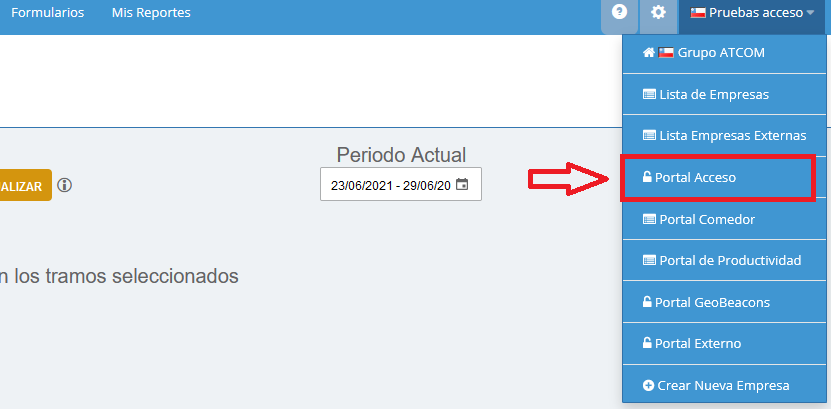831x409 pixels.
Task: Click the home icon next to Grupo ATCOM
Action: tap(649, 52)
